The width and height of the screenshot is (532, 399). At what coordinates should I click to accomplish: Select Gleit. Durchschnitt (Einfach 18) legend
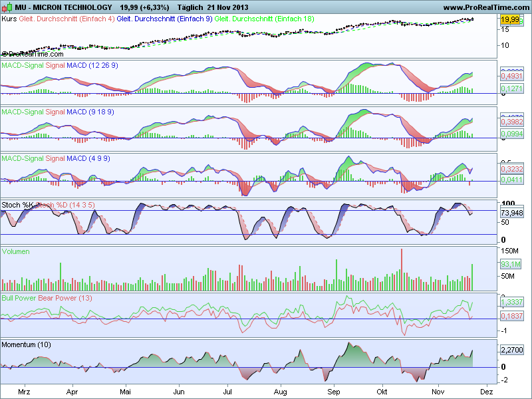click(x=264, y=19)
